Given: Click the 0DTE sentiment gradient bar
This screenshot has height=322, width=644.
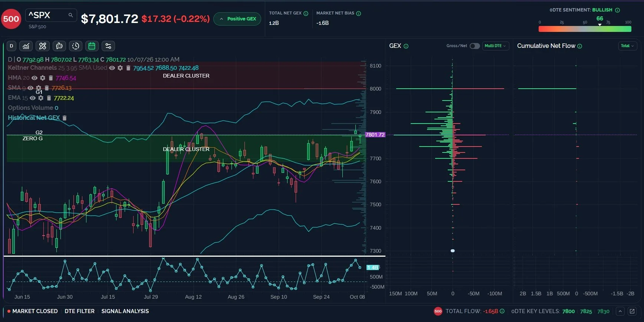Looking at the screenshot, I should 585,29.
